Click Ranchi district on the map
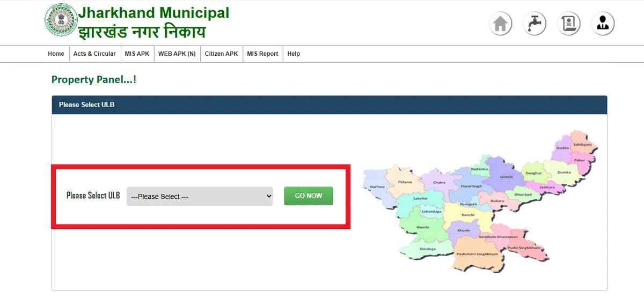 pyautogui.click(x=467, y=214)
